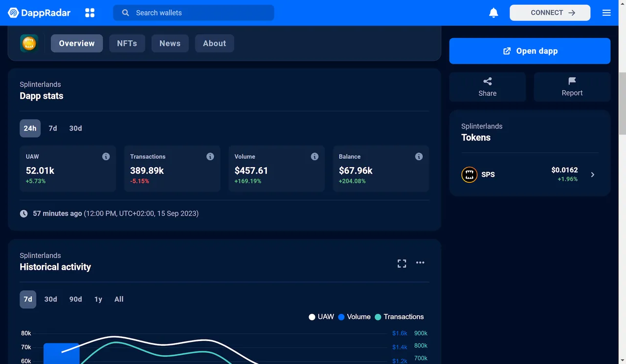Click the Volume info icon
The width and height of the screenshot is (626, 364).
pyautogui.click(x=314, y=156)
